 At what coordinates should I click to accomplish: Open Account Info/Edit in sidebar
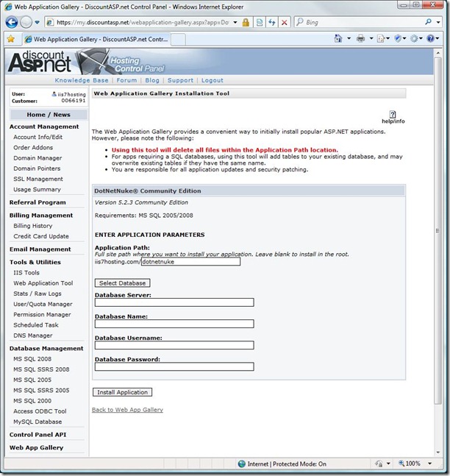37,138
